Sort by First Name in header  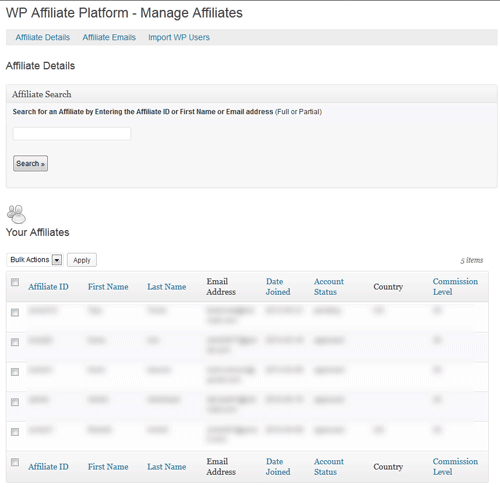coord(108,287)
